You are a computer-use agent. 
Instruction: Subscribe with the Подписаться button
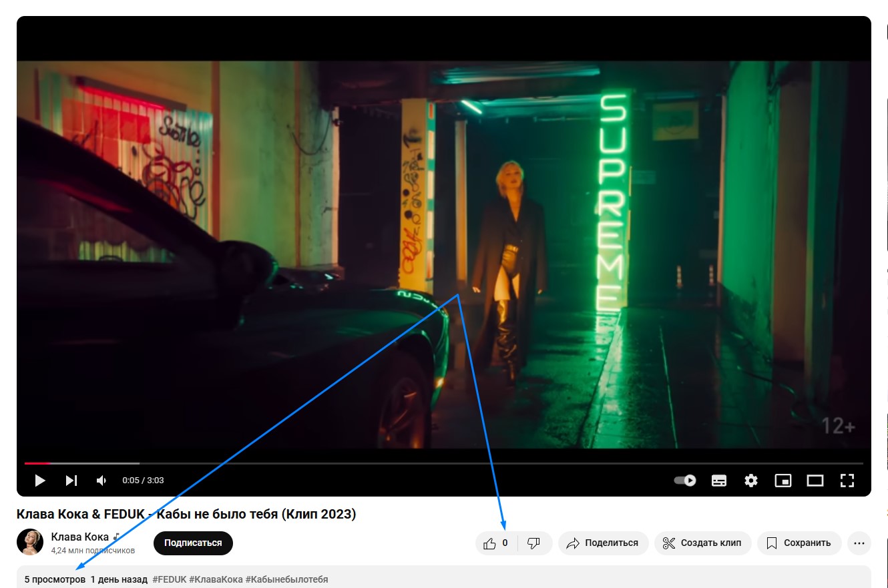point(193,543)
